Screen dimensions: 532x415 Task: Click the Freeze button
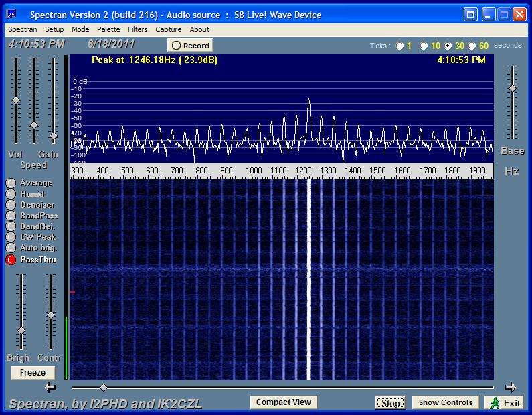[33, 372]
